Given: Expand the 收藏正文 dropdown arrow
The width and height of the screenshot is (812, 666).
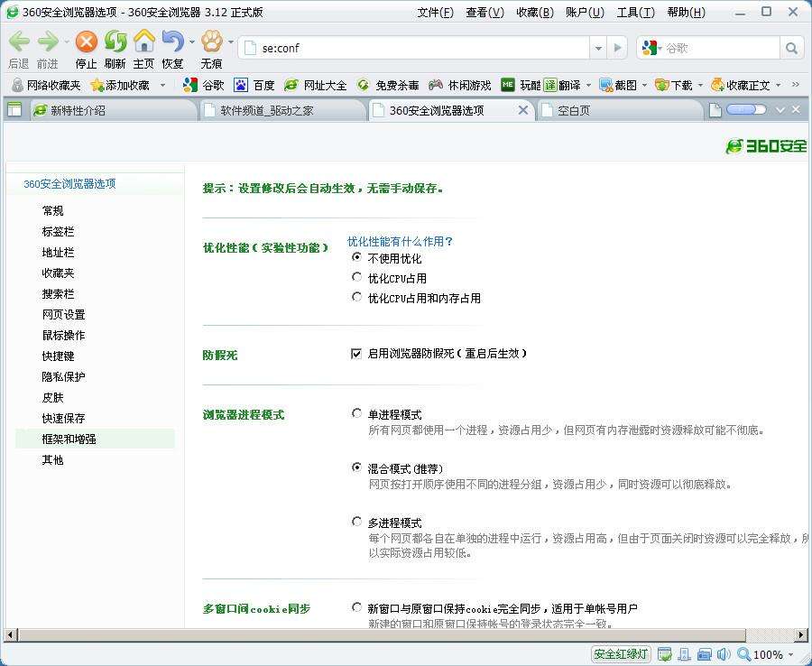Looking at the screenshot, I should click(778, 85).
